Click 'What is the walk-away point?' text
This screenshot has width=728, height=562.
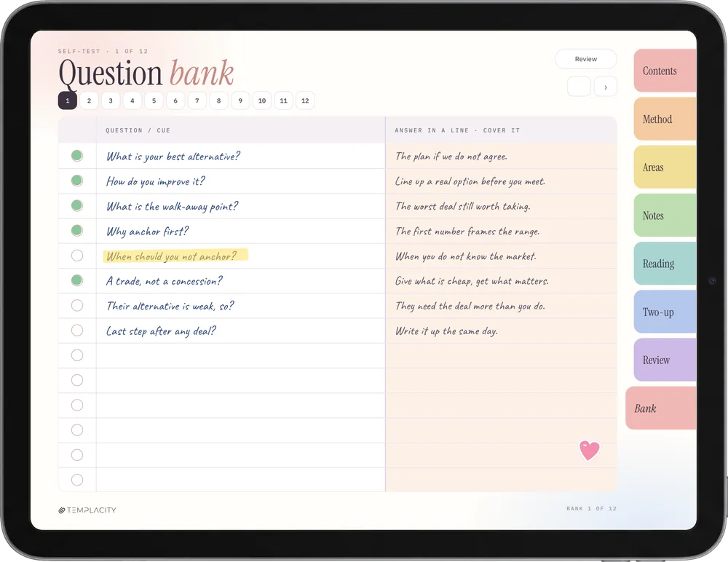(173, 206)
